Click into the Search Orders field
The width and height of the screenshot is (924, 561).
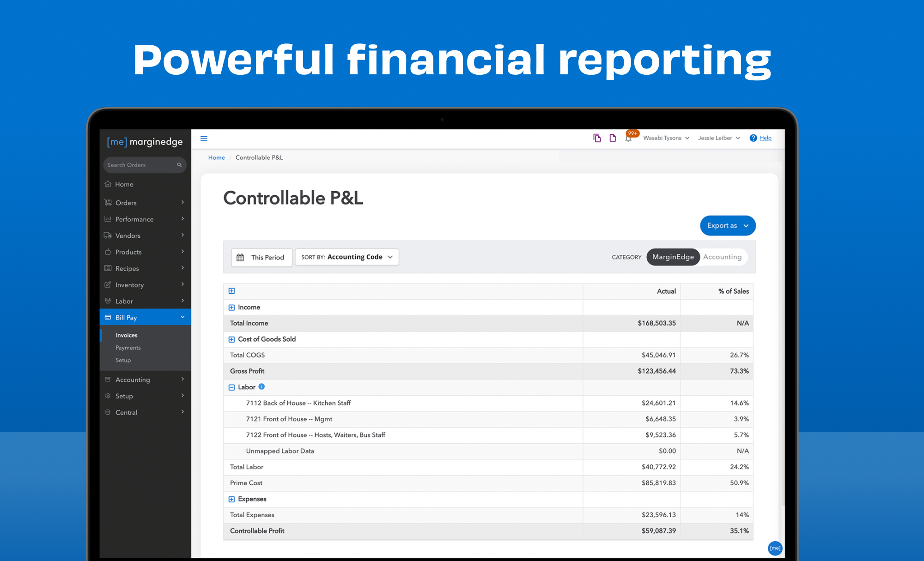click(x=139, y=165)
